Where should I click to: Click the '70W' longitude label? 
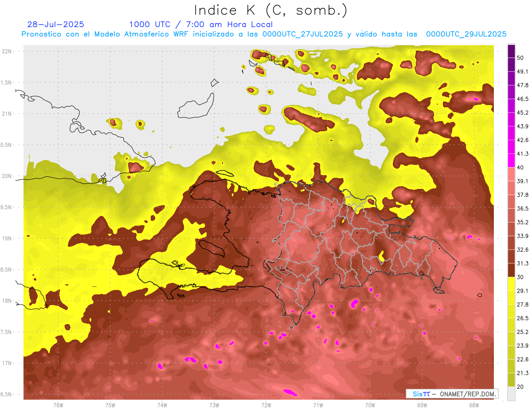point(370,405)
